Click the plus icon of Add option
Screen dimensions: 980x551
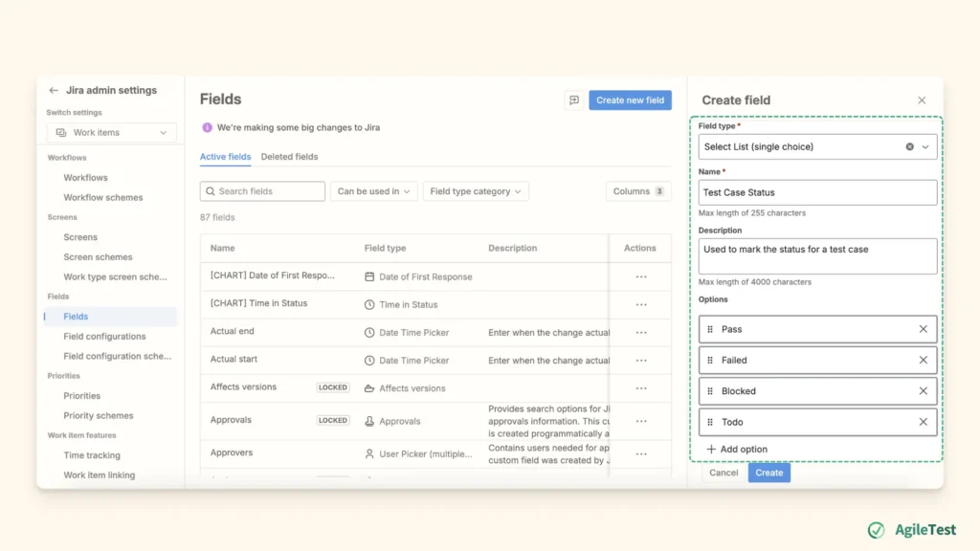(x=711, y=450)
